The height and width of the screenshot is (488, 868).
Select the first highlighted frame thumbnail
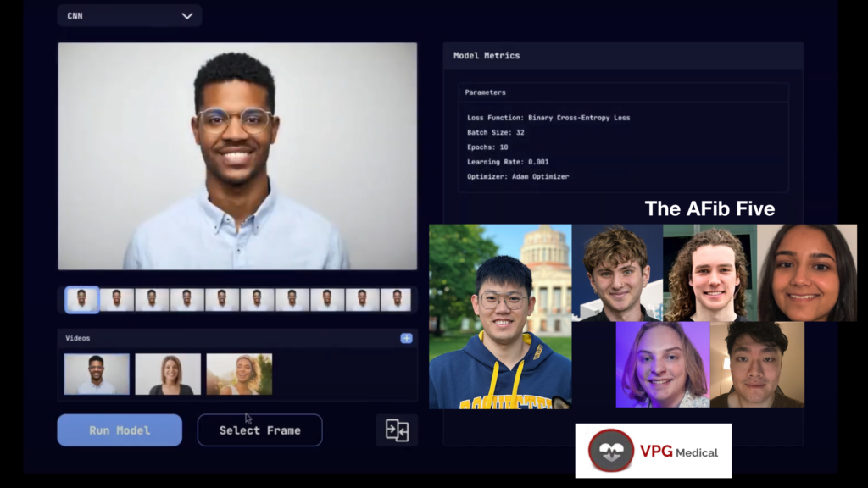(x=81, y=299)
